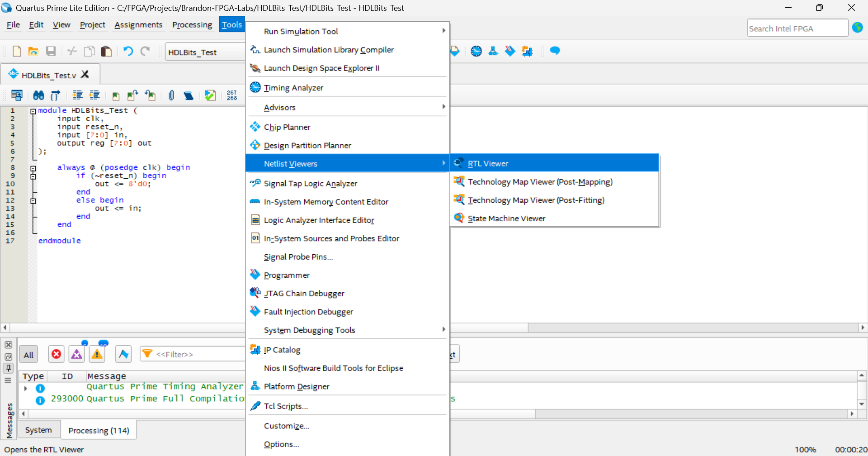Click the increase indent icon
This screenshot has width=868, height=456.
click(x=77, y=95)
